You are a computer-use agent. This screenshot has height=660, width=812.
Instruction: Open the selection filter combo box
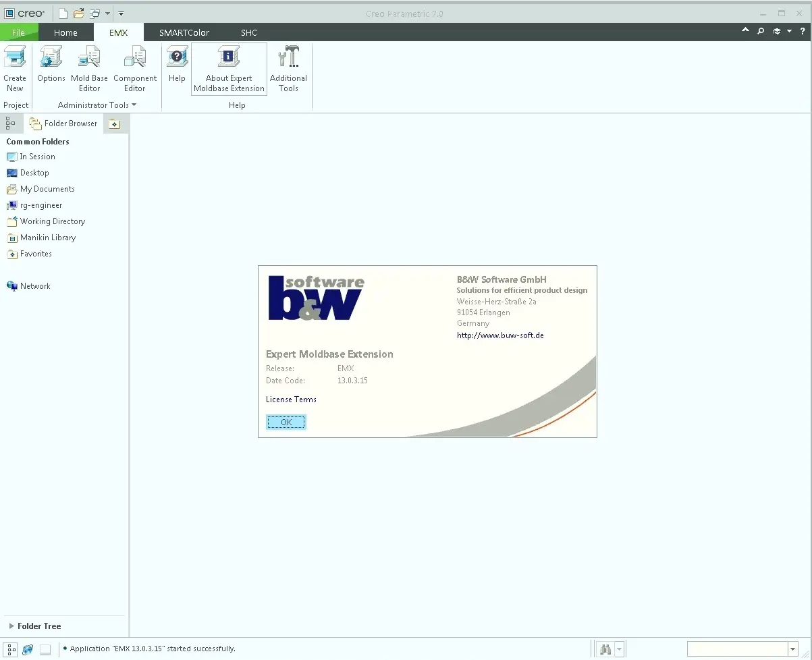[x=742, y=649]
